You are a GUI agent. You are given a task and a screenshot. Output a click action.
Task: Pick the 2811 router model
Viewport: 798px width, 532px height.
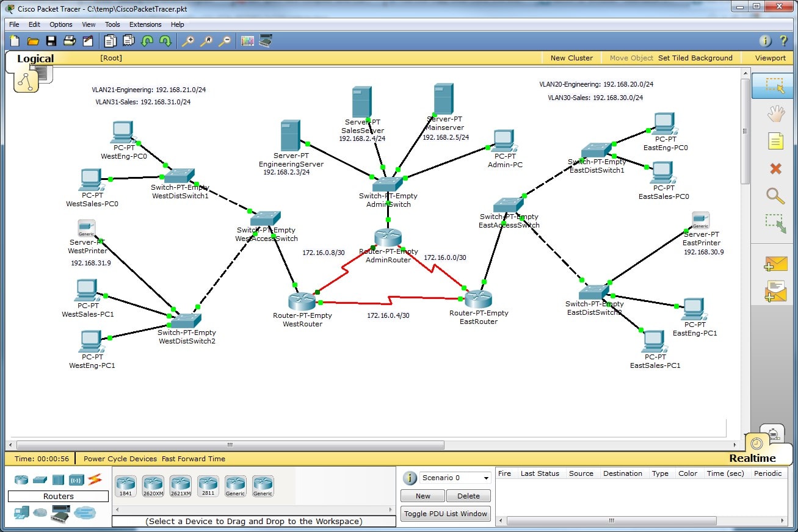[x=208, y=486]
